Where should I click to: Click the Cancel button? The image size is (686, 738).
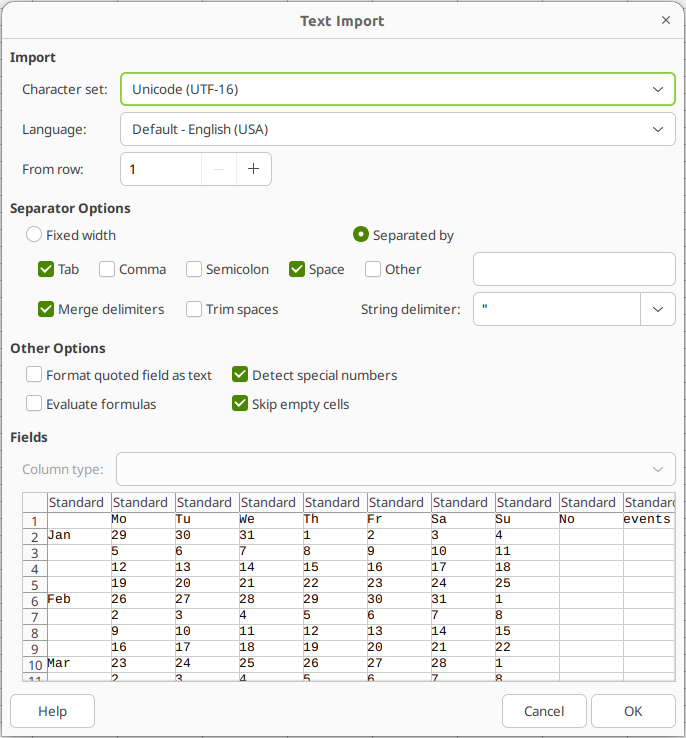tap(544, 711)
